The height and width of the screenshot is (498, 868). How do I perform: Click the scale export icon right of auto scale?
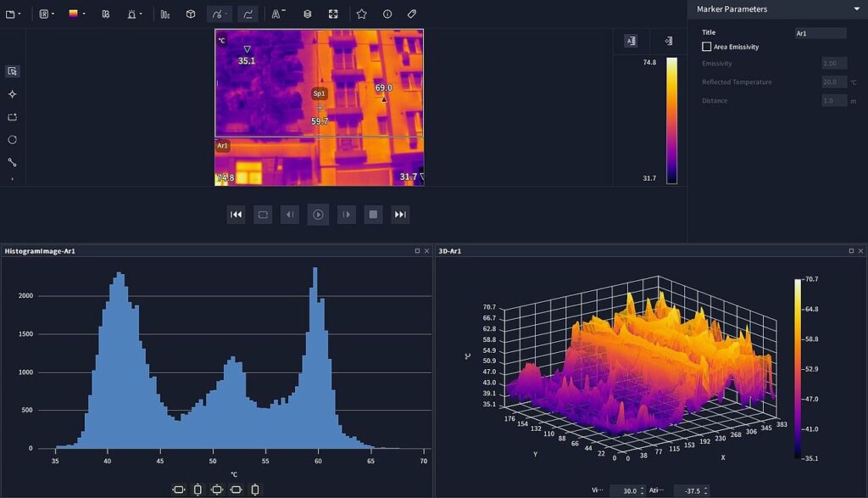[669, 41]
